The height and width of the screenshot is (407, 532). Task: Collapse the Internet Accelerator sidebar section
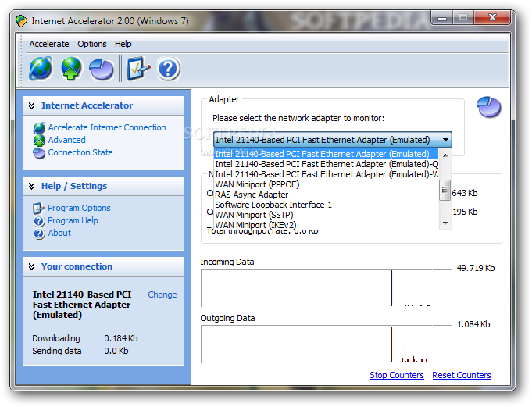pos(31,105)
